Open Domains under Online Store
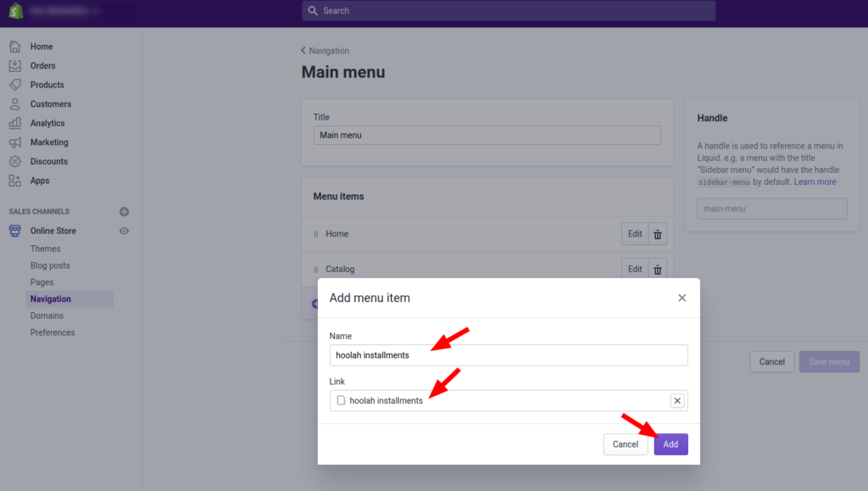Screen dimensions: 868x491 click(47, 315)
